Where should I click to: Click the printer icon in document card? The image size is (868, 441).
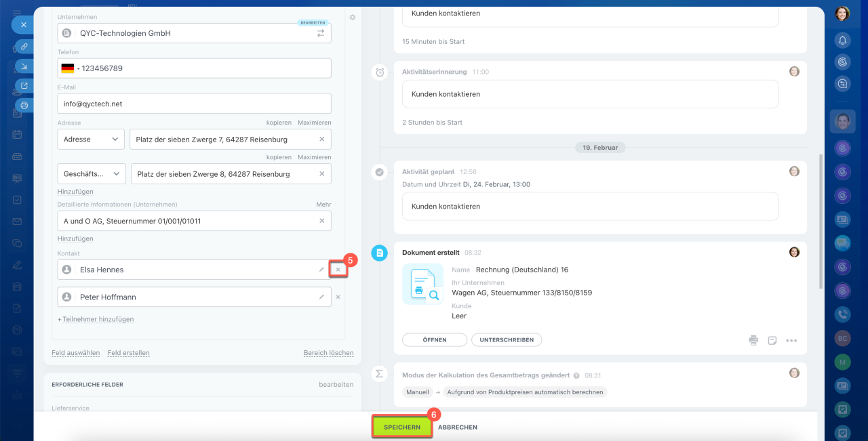[x=753, y=340]
